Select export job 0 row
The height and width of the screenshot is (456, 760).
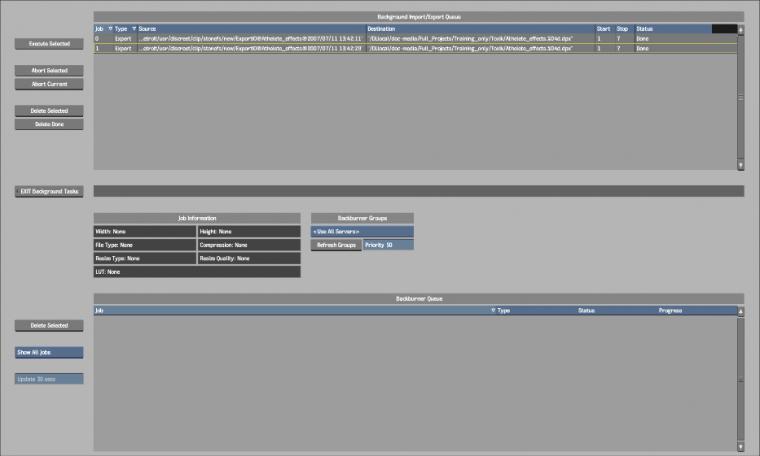[x=415, y=38]
